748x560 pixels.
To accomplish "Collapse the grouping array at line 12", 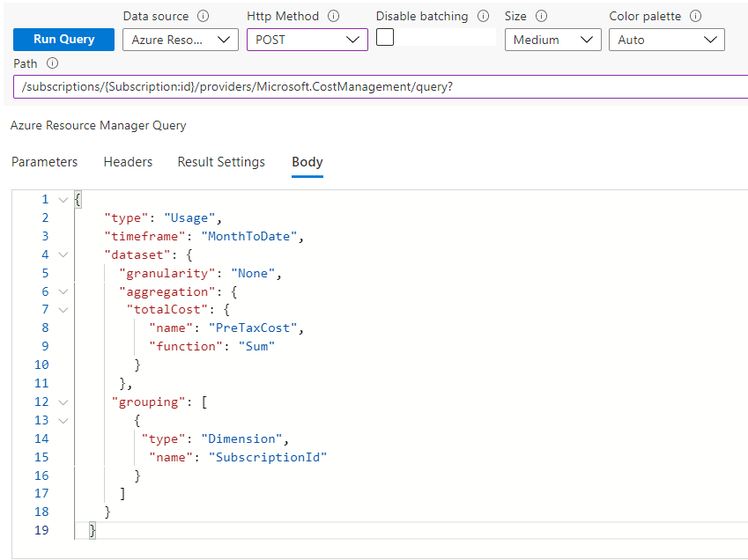I will pos(63,402).
